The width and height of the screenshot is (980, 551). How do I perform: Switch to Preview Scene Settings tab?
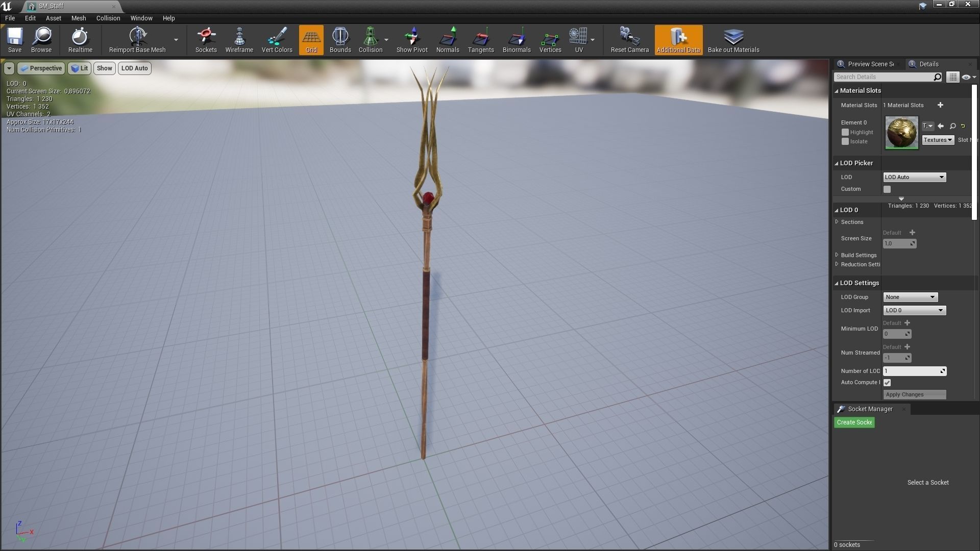[870, 64]
